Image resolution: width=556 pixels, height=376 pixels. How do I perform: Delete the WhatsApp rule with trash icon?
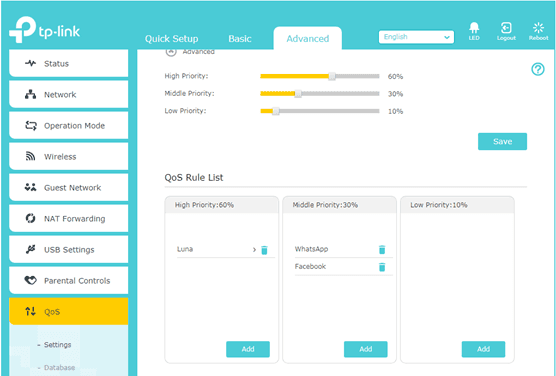tap(382, 250)
